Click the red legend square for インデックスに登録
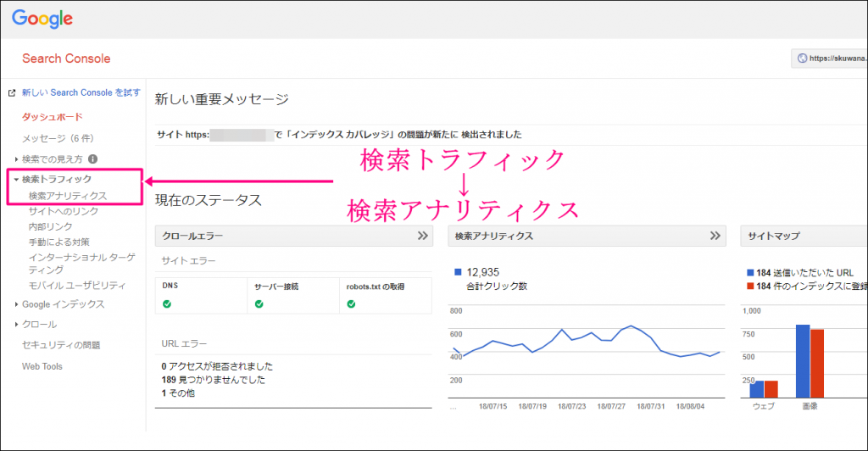This screenshot has width=868, height=451. coord(750,286)
